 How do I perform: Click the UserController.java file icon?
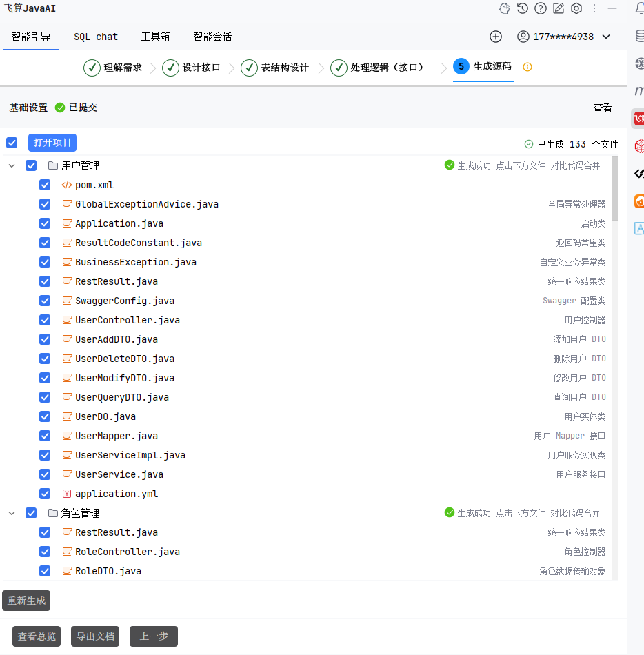(x=67, y=320)
